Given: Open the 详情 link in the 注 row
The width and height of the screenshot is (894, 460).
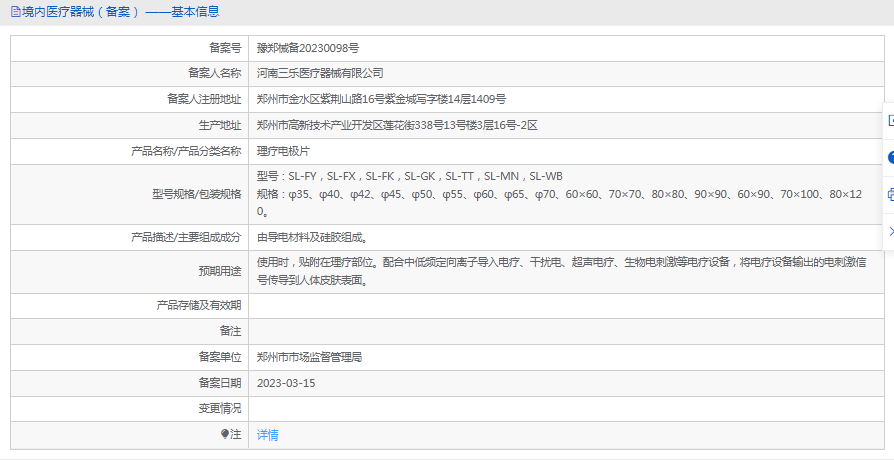Looking at the screenshot, I should click(267, 435).
